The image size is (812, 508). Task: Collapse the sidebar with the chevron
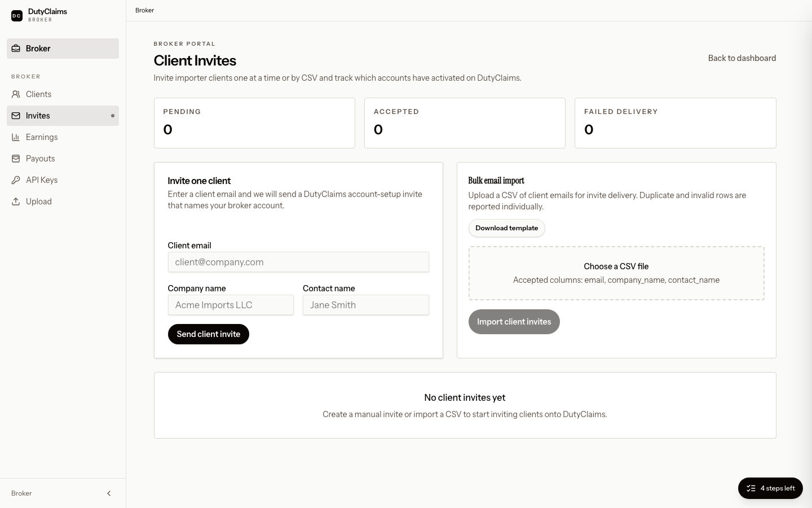click(109, 493)
